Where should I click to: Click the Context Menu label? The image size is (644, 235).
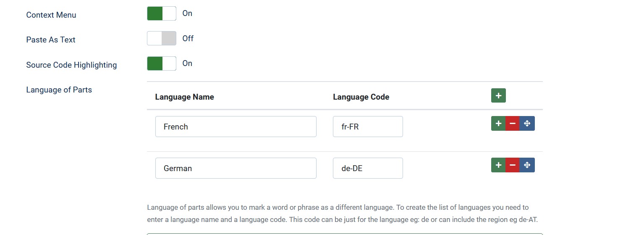(51, 15)
